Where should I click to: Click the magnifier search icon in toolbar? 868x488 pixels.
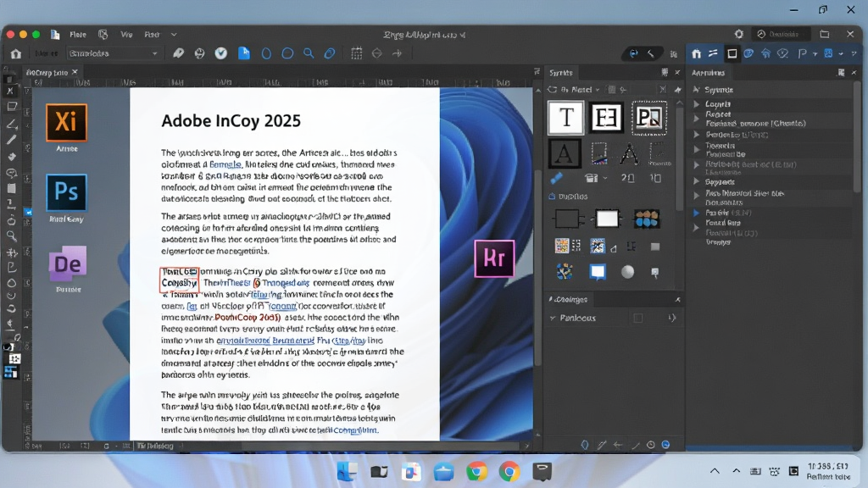click(x=309, y=53)
